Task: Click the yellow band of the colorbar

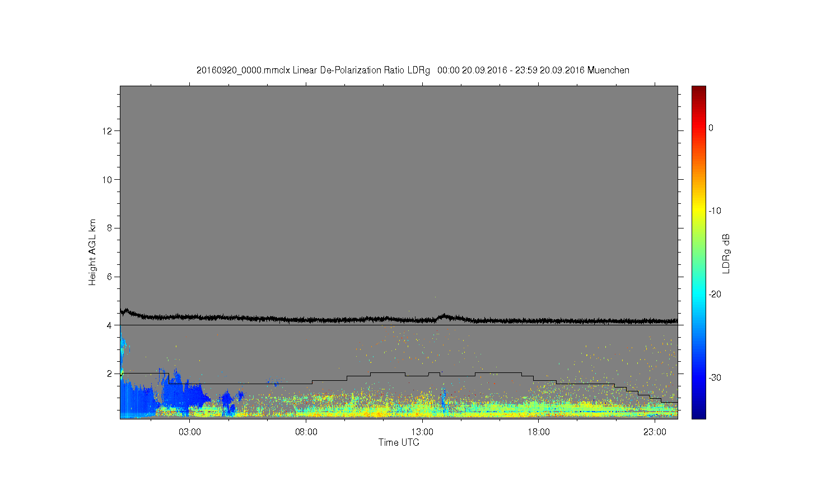Action: [699, 211]
